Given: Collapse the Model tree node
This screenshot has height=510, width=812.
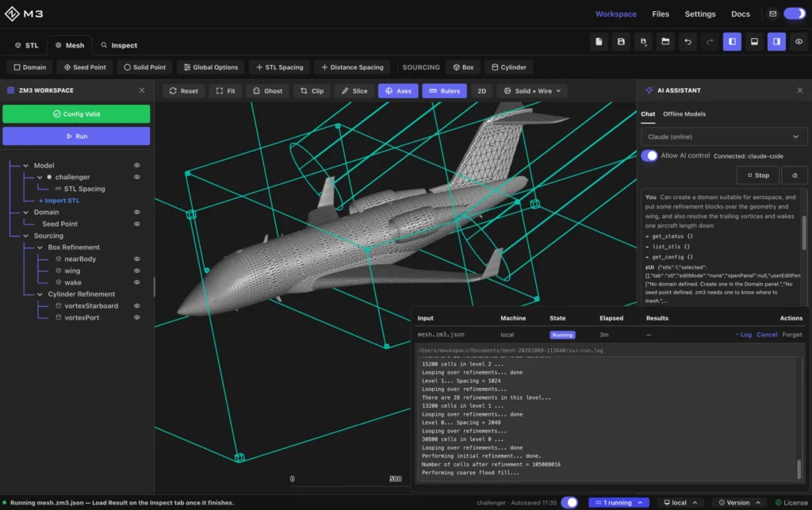Looking at the screenshot, I should pyautogui.click(x=25, y=166).
